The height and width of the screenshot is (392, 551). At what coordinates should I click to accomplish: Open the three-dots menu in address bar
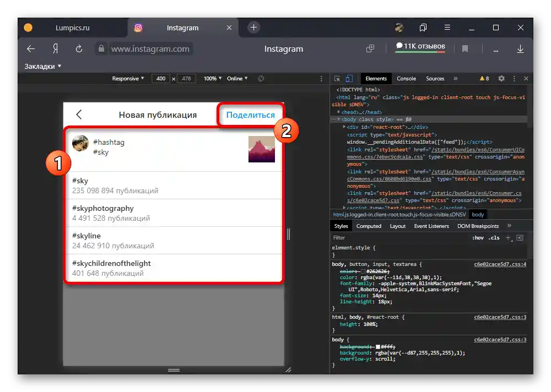point(495,50)
